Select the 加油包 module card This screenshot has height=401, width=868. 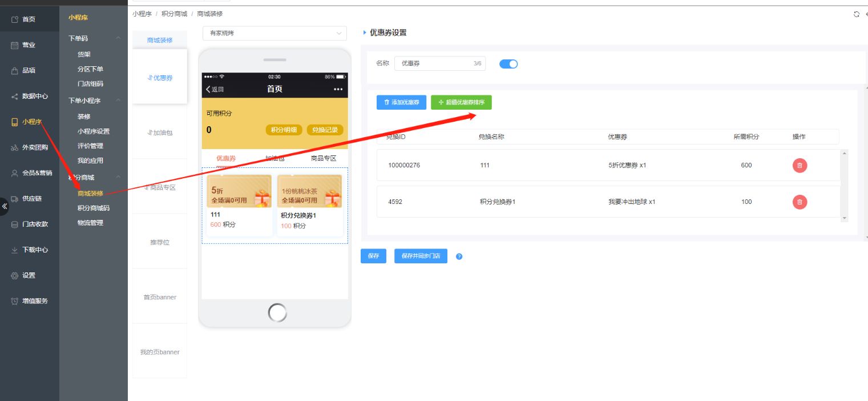pos(160,133)
